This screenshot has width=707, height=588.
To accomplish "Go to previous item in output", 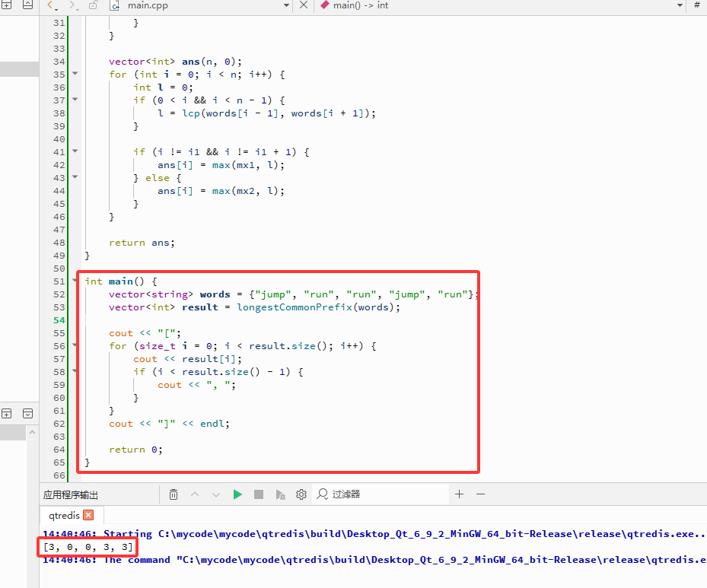I will point(195,494).
